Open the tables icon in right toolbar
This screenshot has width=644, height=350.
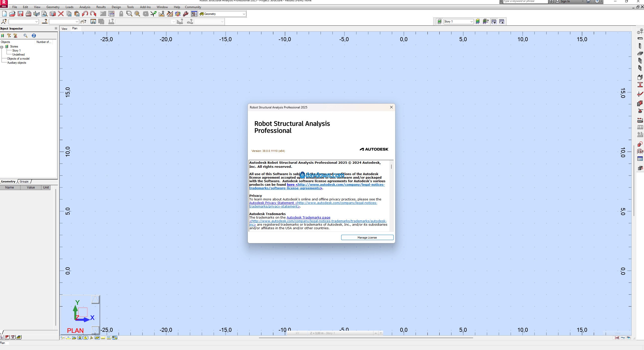[x=640, y=159]
